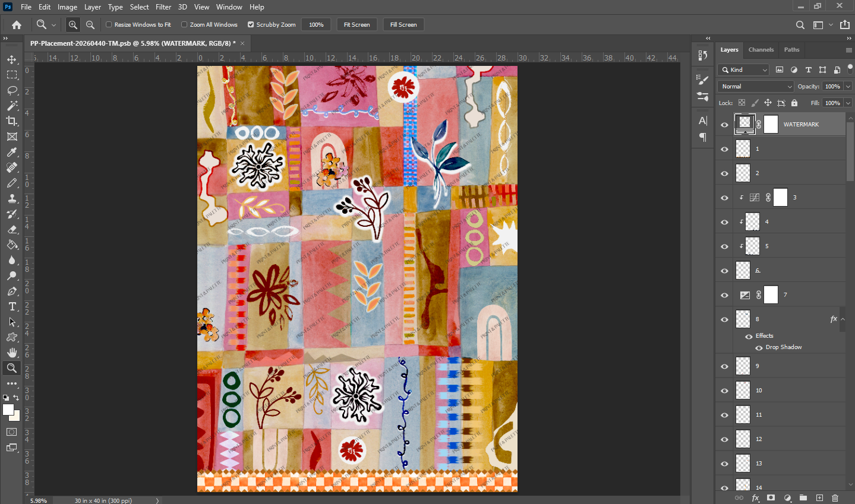Screen dimensions: 855x504
Task: Open the Opacity slider dropdown arrow
Action: (848, 87)
